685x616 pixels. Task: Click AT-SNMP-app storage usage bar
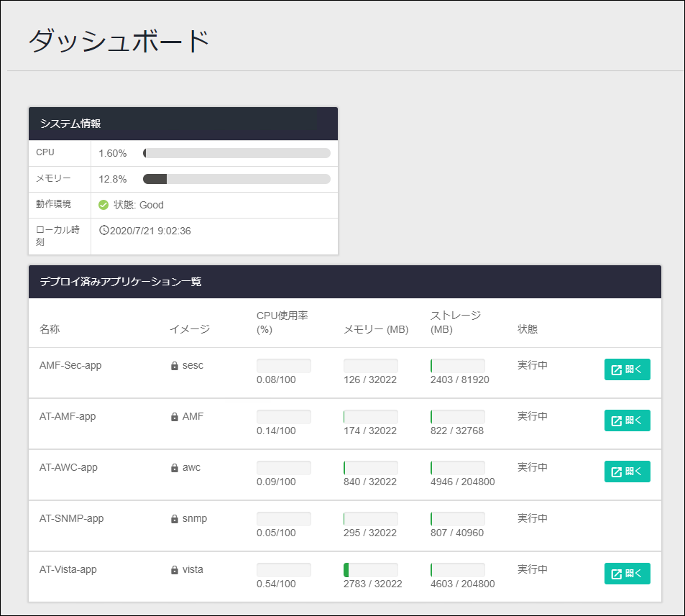pyautogui.click(x=457, y=519)
